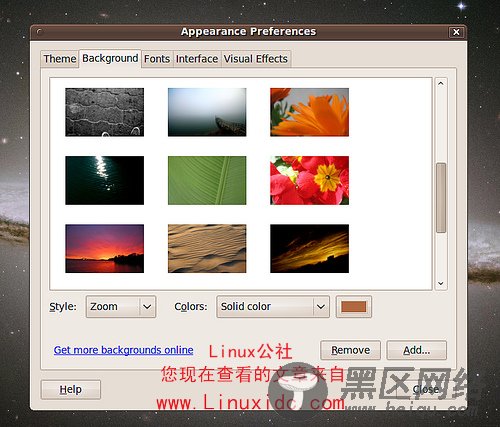Click the Close button at bottom

pos(425,389)
